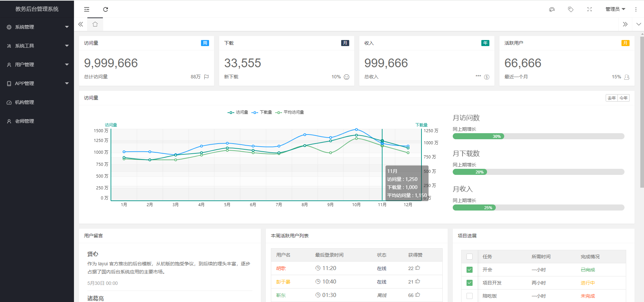
Task: Open user 彭于晏 in active list
Action: 283,282
